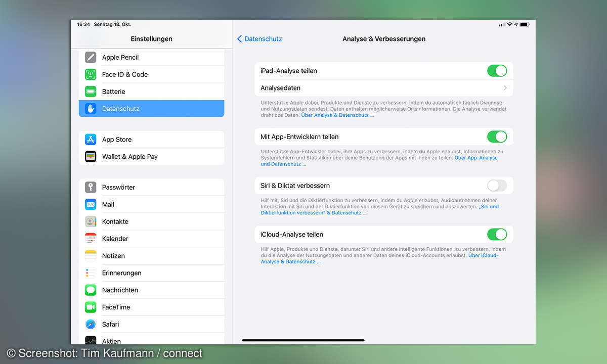Open Erinnerungen settings row

point(151,273)
